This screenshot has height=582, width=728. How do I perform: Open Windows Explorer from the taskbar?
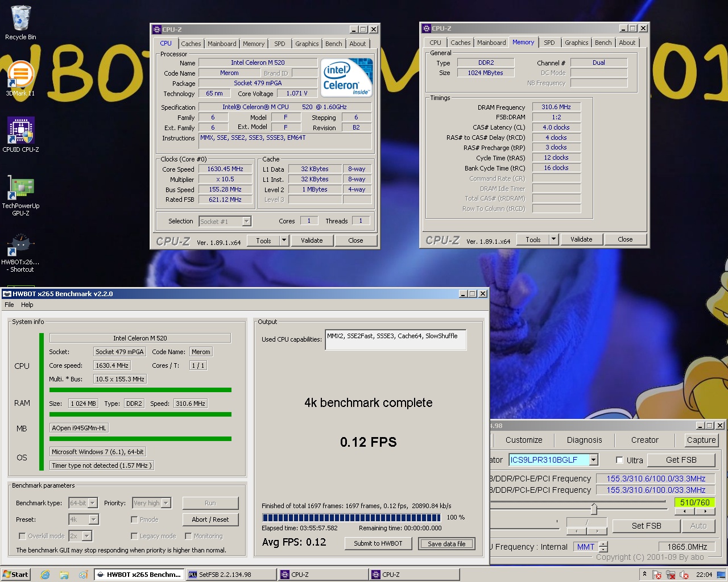coord(64,575)
